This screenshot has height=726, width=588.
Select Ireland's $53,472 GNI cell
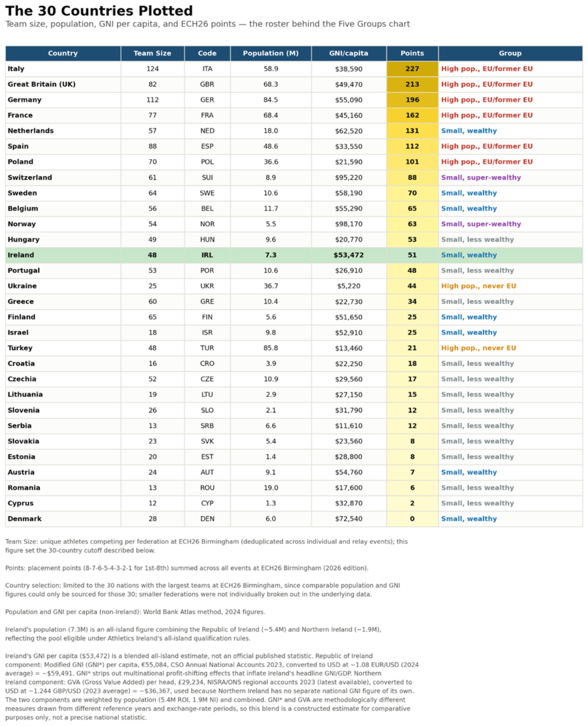point(349,255)
